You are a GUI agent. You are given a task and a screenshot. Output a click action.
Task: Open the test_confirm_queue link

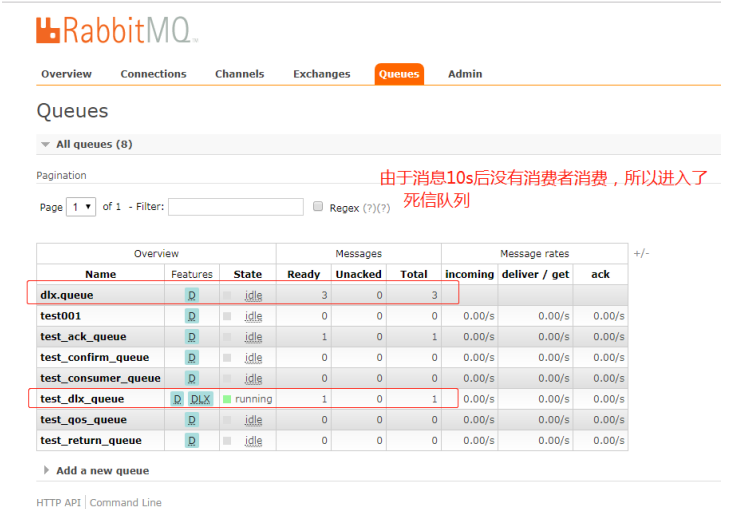[x=95, y=358]
